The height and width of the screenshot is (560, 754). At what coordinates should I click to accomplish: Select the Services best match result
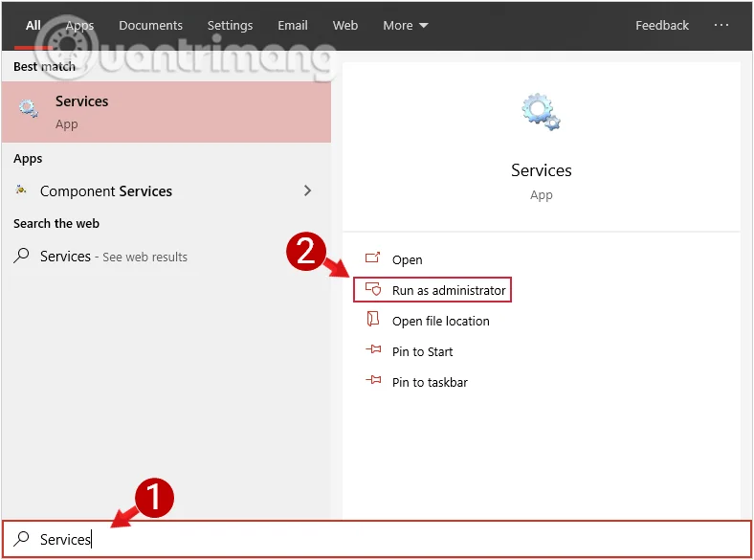[166, 112]
